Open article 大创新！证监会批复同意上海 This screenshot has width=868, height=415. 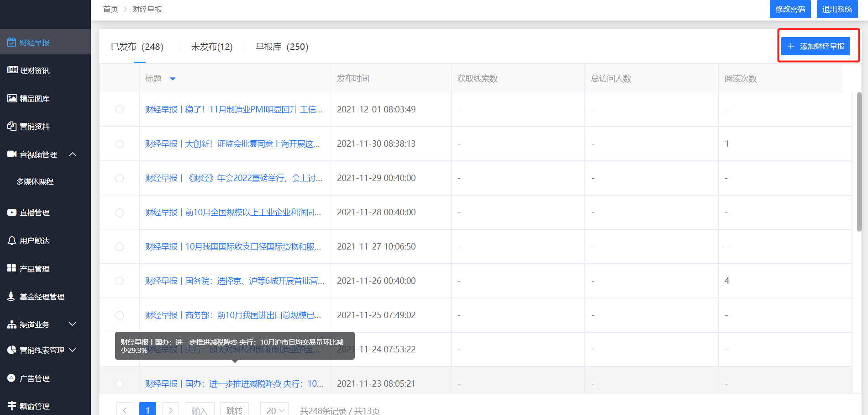coord(232,144)
